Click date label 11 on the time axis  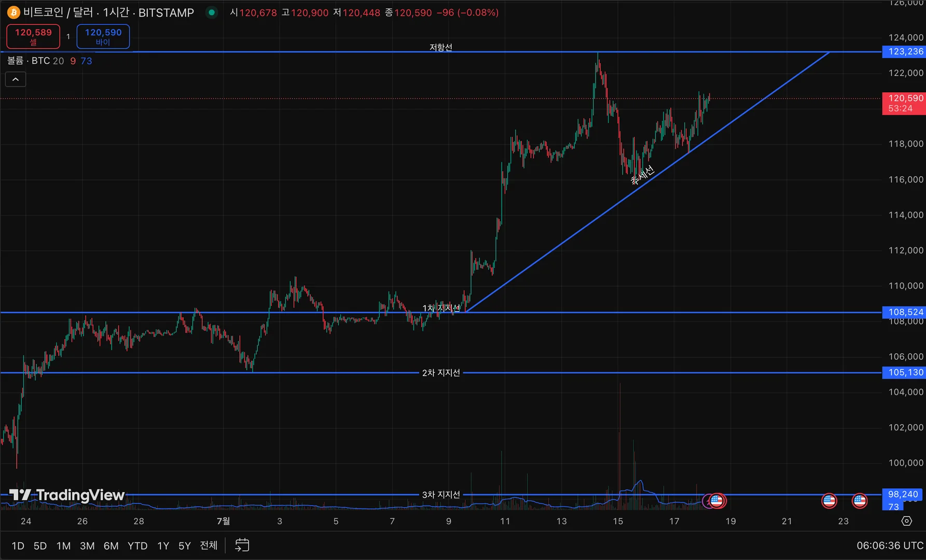pyautogui.click(x=505, y=521)
